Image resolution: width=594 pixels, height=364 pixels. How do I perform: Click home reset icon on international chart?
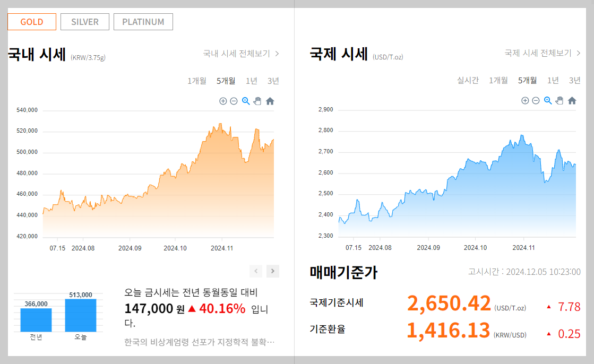[572, 100]
